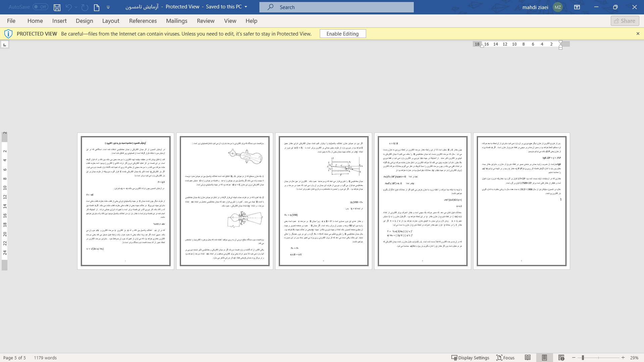Click into the Search box

point(336,7)
